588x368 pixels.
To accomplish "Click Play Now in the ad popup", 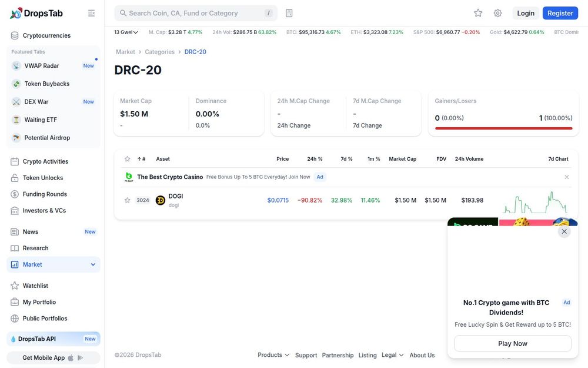I will [x=513, y=343].
